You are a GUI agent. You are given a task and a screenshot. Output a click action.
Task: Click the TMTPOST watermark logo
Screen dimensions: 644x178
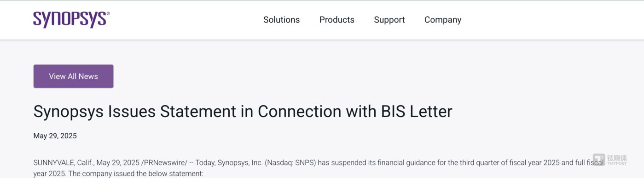point(610,160)
